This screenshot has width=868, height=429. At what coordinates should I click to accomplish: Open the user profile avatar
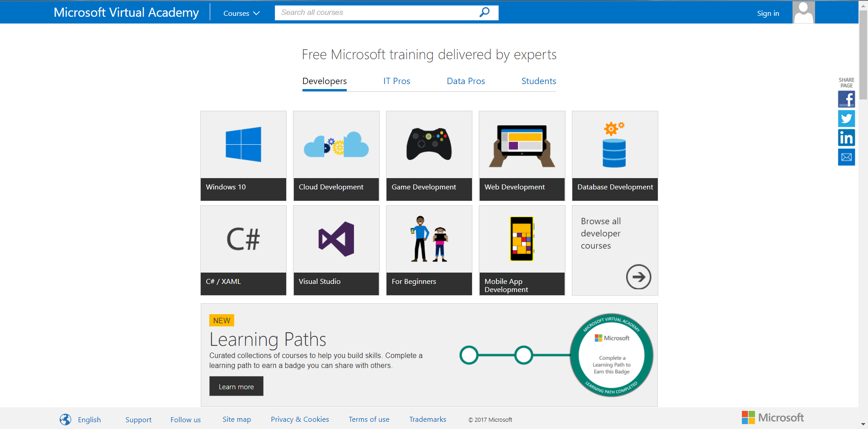803,12
